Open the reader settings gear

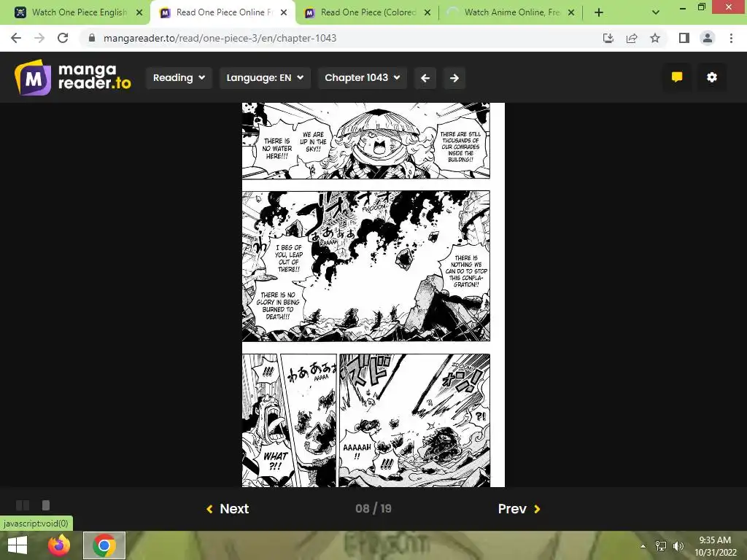(x=712, y=77)
